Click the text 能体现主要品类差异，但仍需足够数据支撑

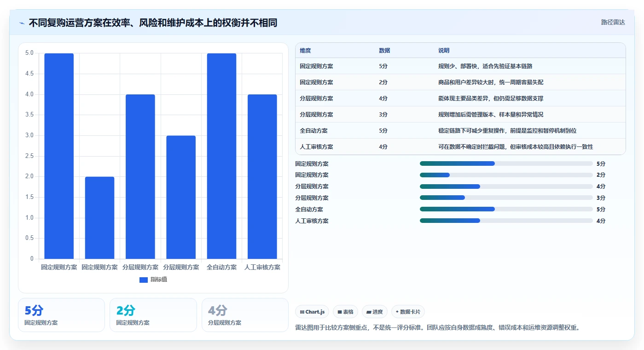[491, 99]
